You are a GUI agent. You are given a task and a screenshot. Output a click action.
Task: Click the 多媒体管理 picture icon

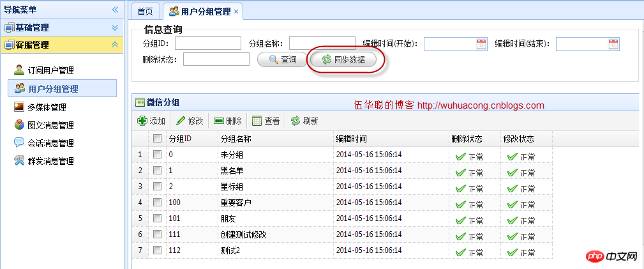(19, 107)
